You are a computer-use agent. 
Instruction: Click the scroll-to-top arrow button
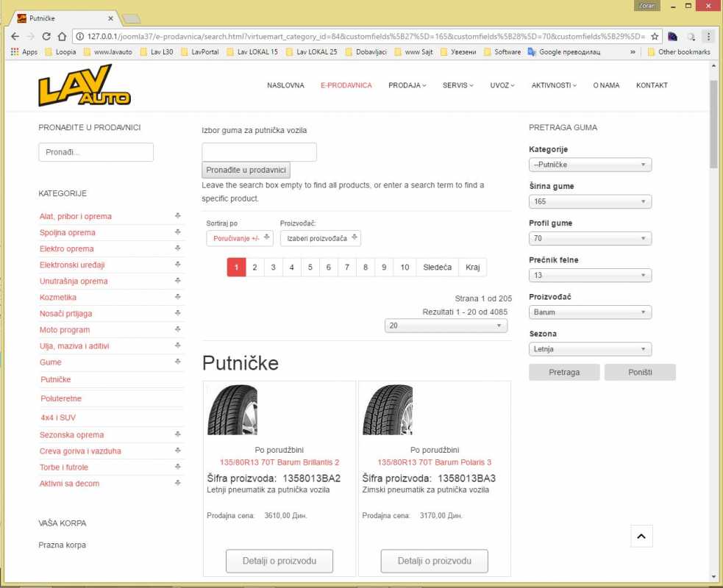pyautogui.click(x=641, y=536)
